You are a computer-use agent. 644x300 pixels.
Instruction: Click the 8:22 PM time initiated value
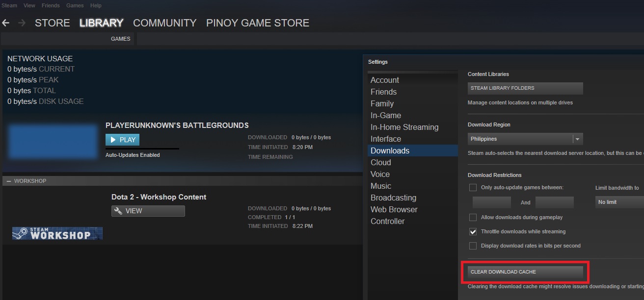click(x=302, y=226)
